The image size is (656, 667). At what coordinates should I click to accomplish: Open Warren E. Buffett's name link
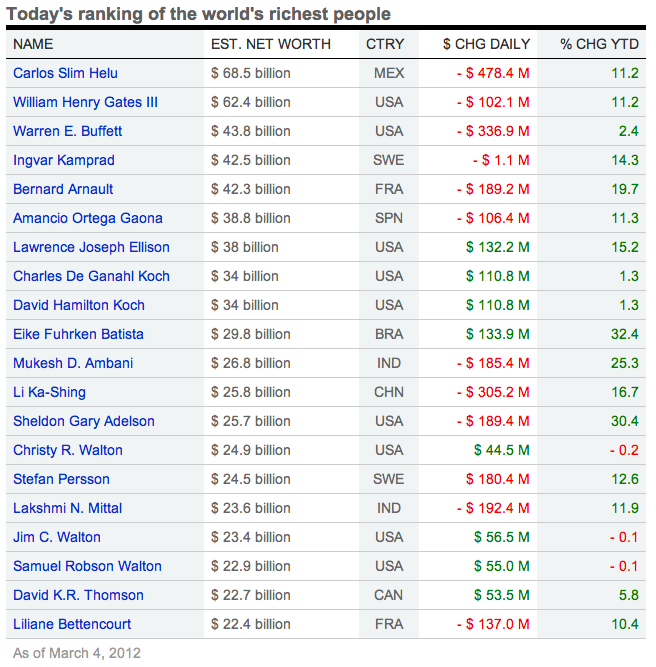pyautogui.click(x=67, y=131)
